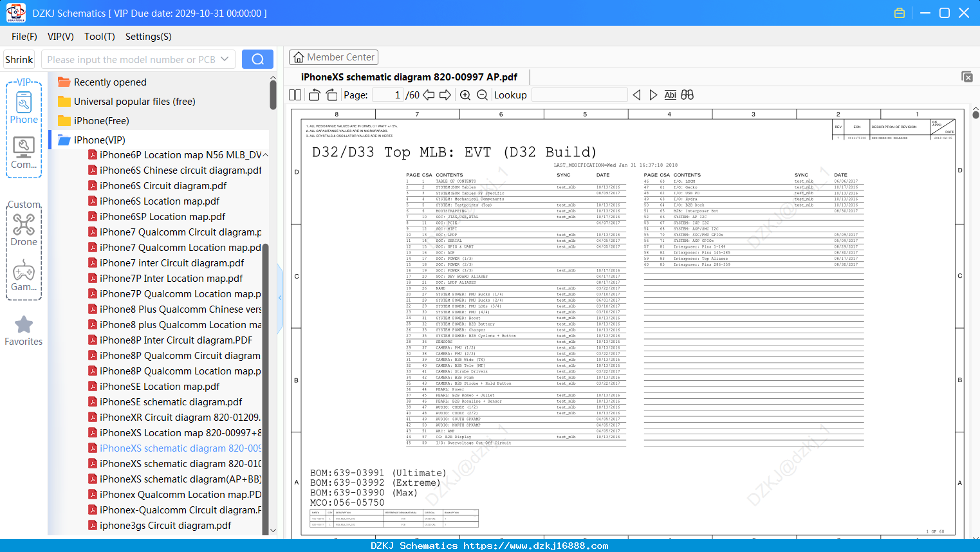Image resolution: width=980 pixels, height=552 pixels.
Task: Zoom in on the schematic
Action: pos(465,95)
